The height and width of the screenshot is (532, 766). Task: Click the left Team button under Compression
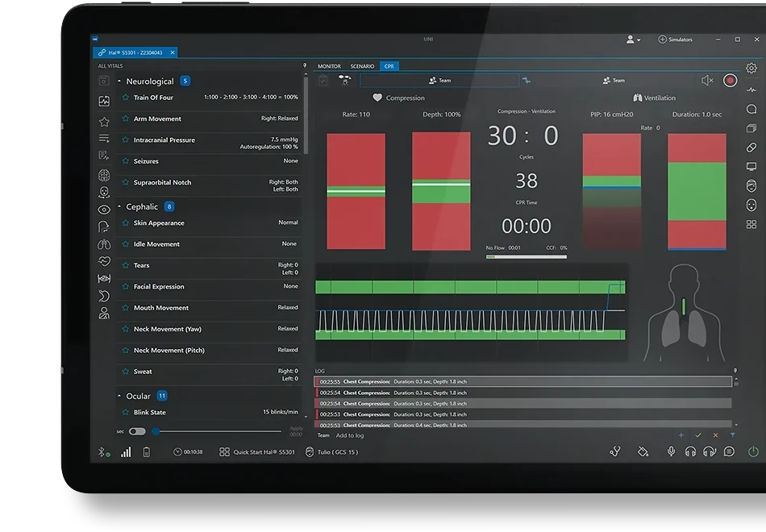pos(439,81)
